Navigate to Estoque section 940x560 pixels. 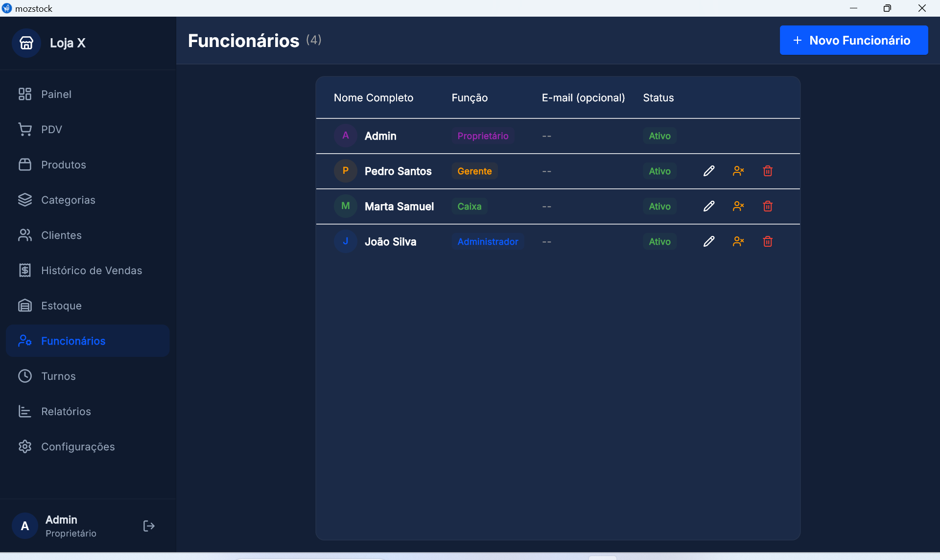click(61, 305)
